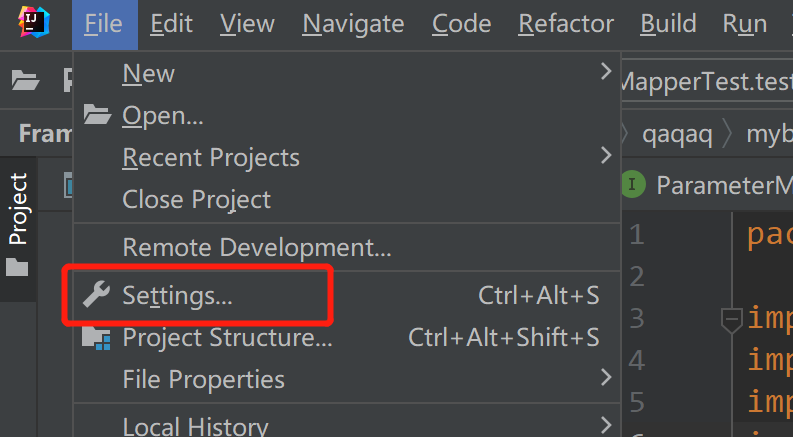Click the Open folder icon in File menu
This screenshot has height=437, width=793.
[97, 116]
